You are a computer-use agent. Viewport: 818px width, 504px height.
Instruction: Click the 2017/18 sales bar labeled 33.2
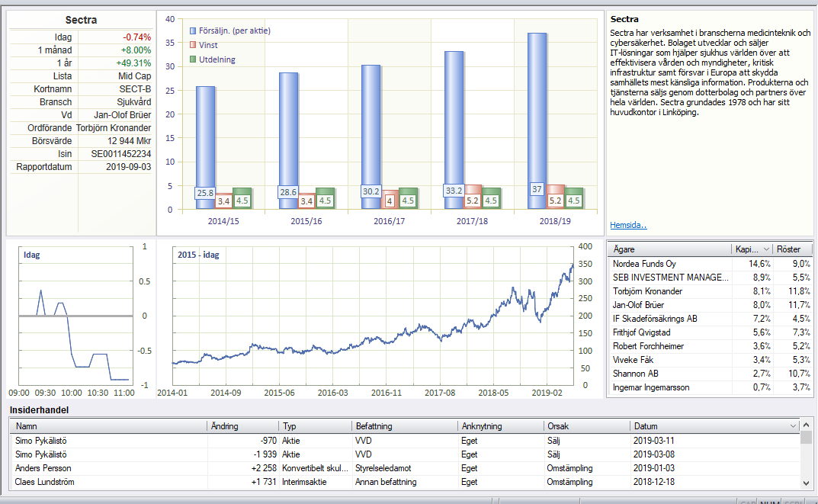pos(454,130)
